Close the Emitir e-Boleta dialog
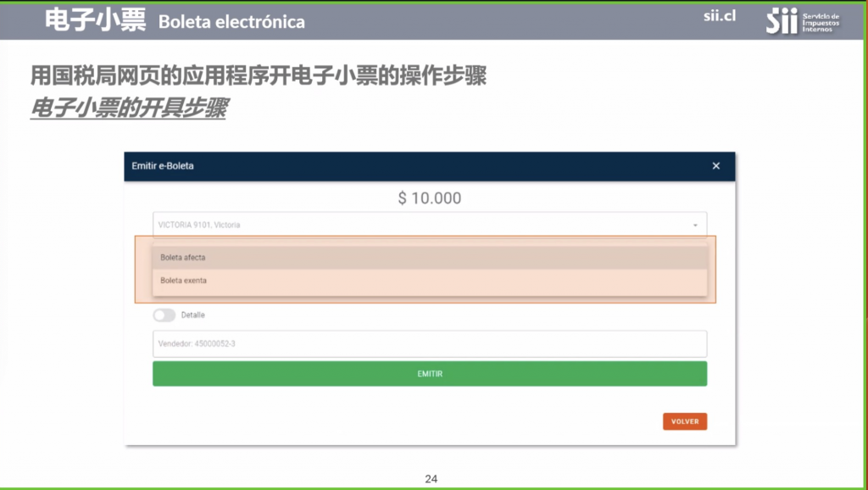The width and height of the screenshot is (868, 490). 715,166
